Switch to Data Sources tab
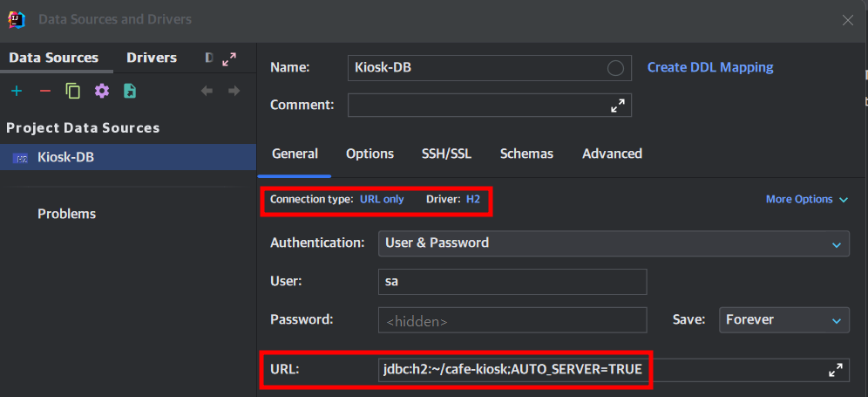This screenshot has width=868, height=397. click(54, 58)
